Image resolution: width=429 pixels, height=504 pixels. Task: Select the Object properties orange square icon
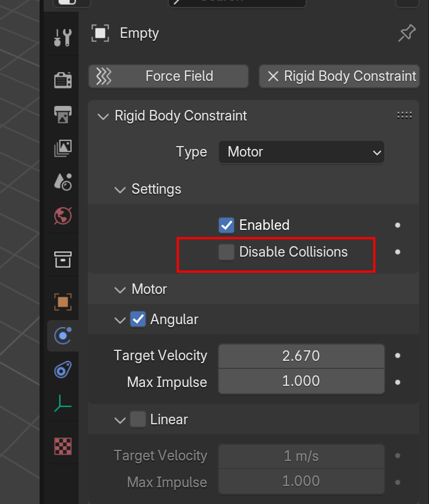(x=62, y=301)
